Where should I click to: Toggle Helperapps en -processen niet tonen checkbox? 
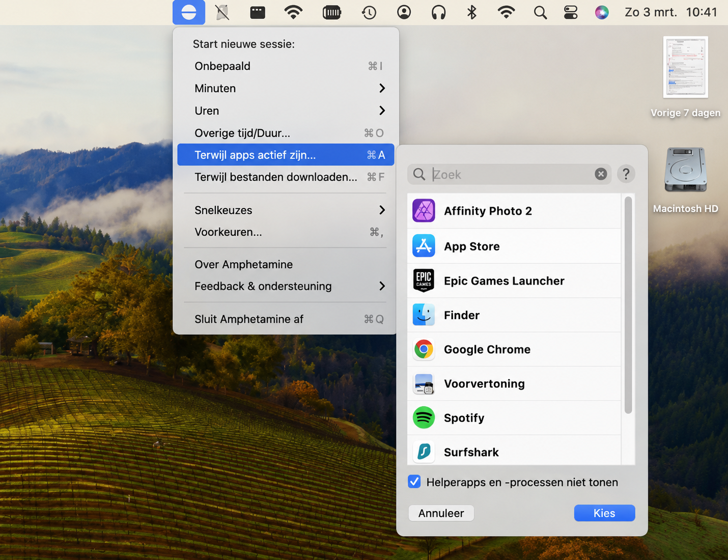[414, 482]
